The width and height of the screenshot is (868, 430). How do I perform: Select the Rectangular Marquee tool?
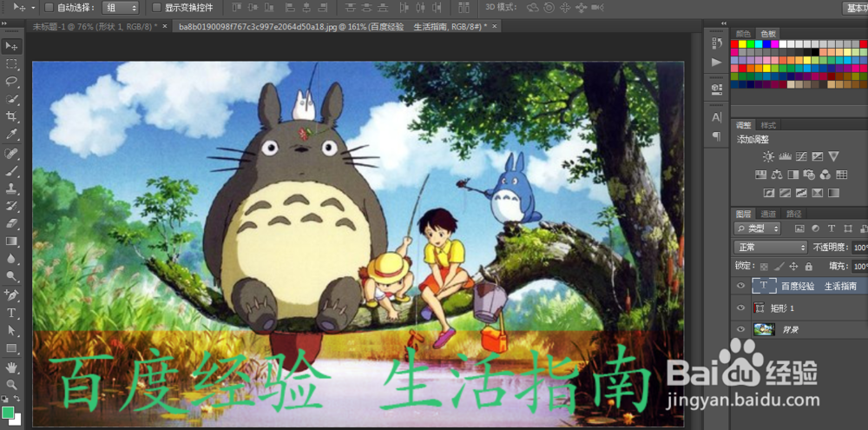click(x=11, y=64)
